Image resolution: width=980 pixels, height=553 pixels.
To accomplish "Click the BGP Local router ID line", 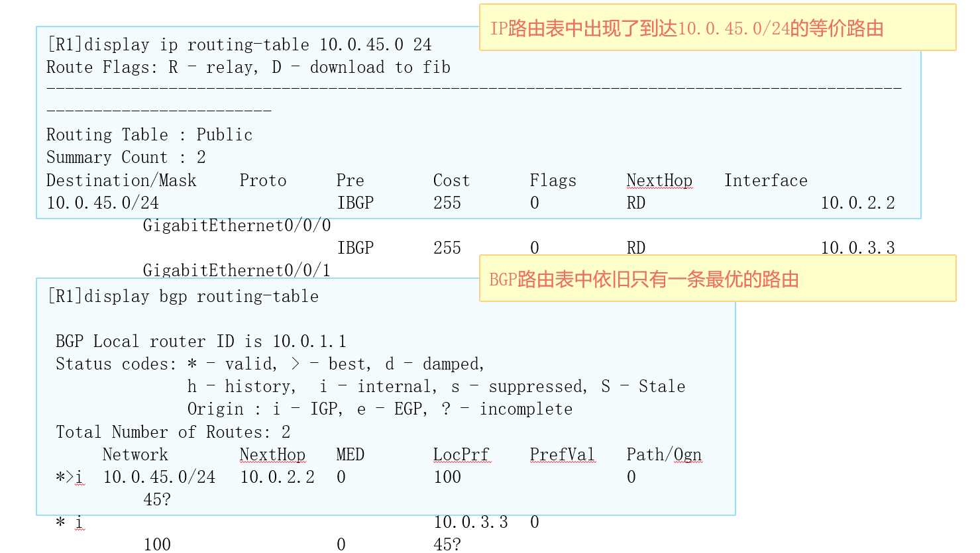I will coord(201,342).
